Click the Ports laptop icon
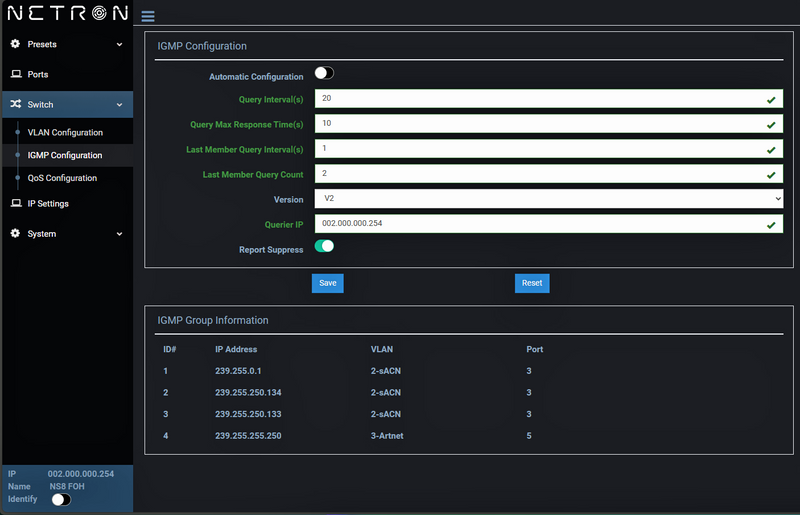Image resolution: width=800 pixels, height=515 pixels. [16, 75]
